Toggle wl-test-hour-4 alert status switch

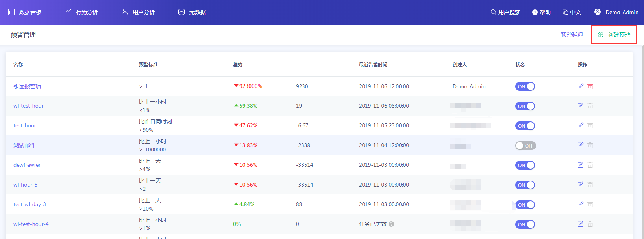(525, 224)
